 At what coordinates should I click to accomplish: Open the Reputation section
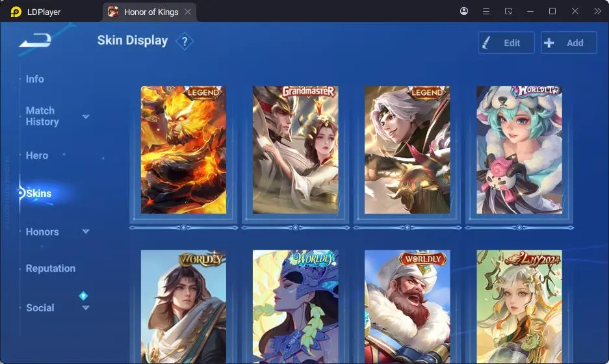pos(51,268)
